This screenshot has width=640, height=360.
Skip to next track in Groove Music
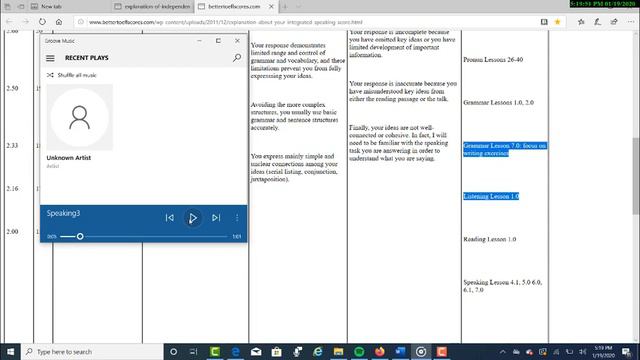[x=216, y=218]
